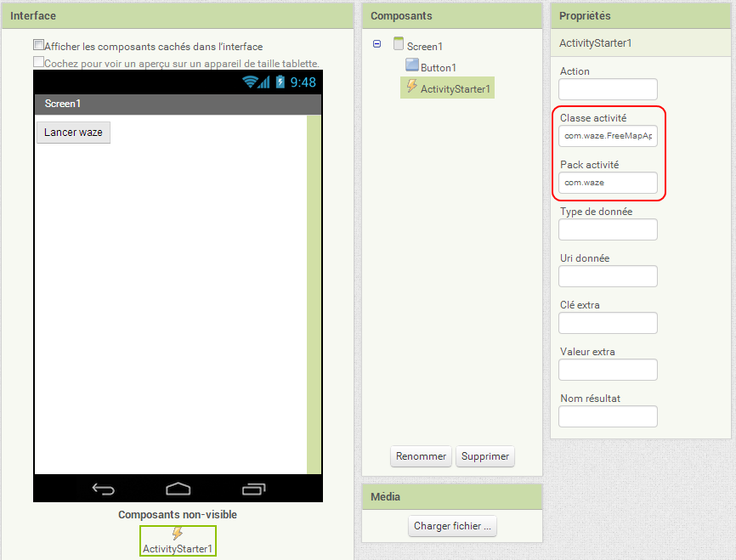The width and height of the screenshot is (736, 560).
Task: Check the tablet-size preview option
Action: [x=38, y=62]
